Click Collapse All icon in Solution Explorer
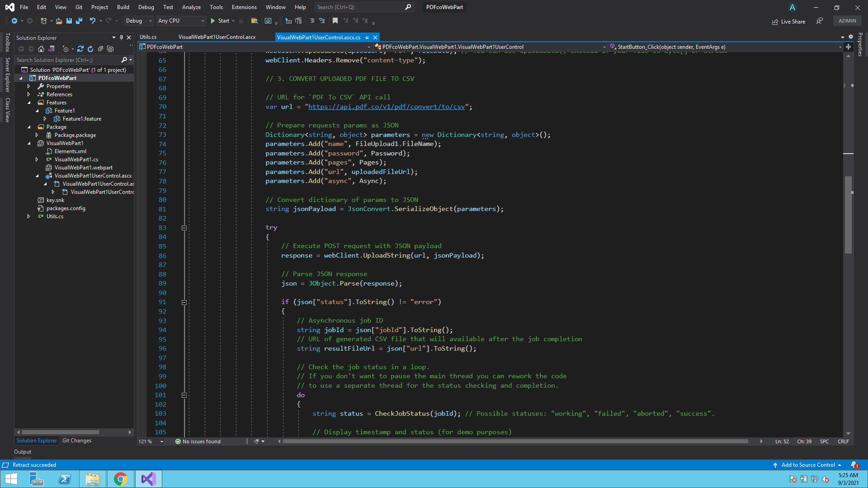The image size is (868, 488). pyautogui.click(x=100, y=49)
